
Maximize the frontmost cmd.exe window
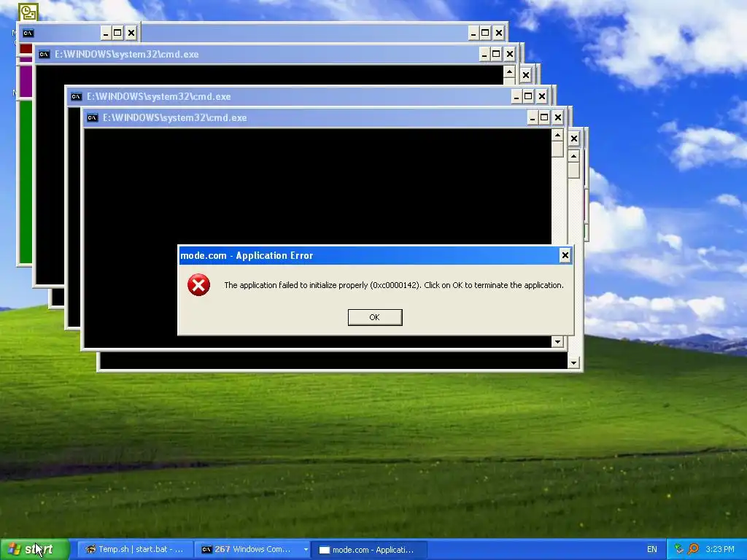click(x=544, y=117)
